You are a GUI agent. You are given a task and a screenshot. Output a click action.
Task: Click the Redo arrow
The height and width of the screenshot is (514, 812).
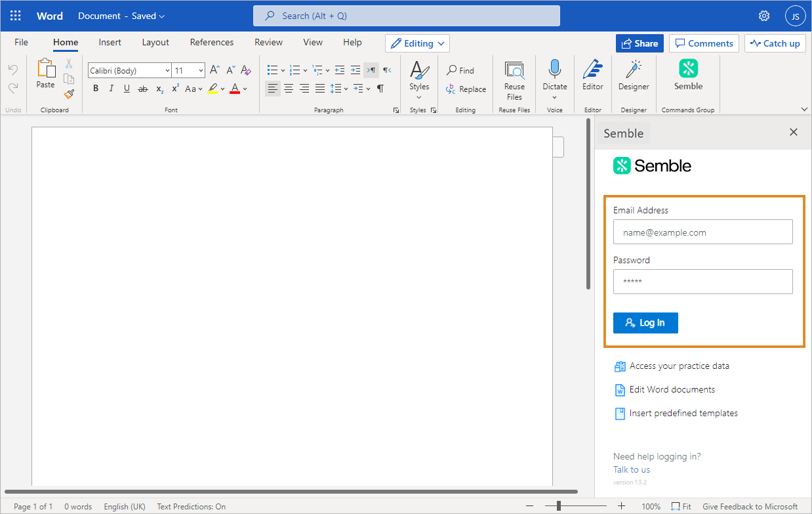click(x=12, y=87)
